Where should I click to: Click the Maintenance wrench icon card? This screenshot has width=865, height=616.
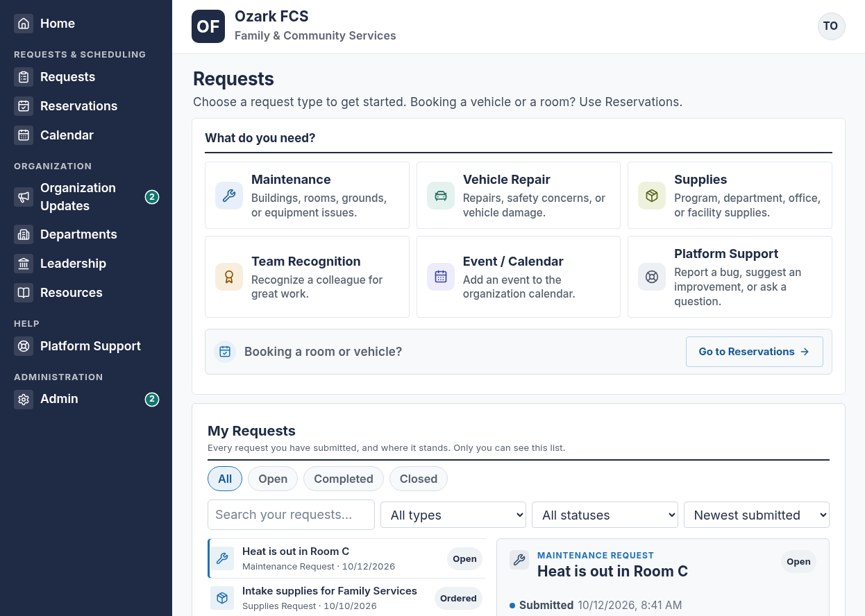[229, 196]
